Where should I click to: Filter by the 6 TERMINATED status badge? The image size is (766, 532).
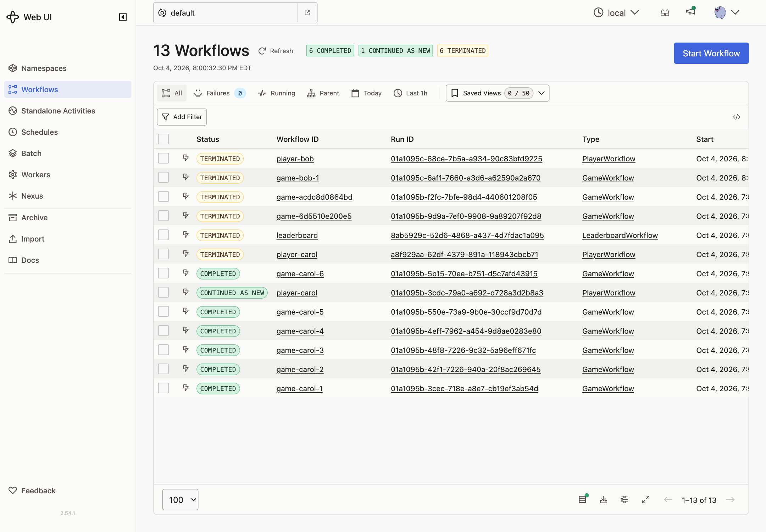[x=462, y=51]
